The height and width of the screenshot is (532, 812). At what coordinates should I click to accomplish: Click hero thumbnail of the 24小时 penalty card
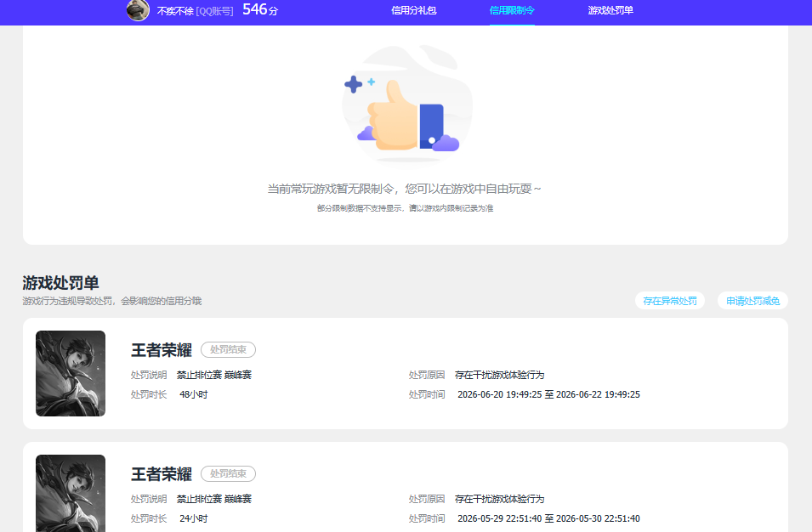[71, 493]
